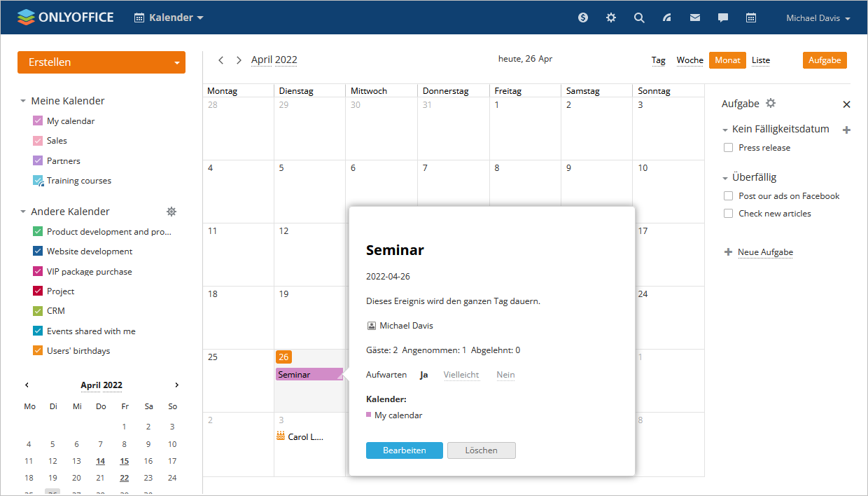Image resolution: width=868 pixels, height=496 pixels.
Task: Open the payments dollar icon in header
Action: tap(583, 18)
